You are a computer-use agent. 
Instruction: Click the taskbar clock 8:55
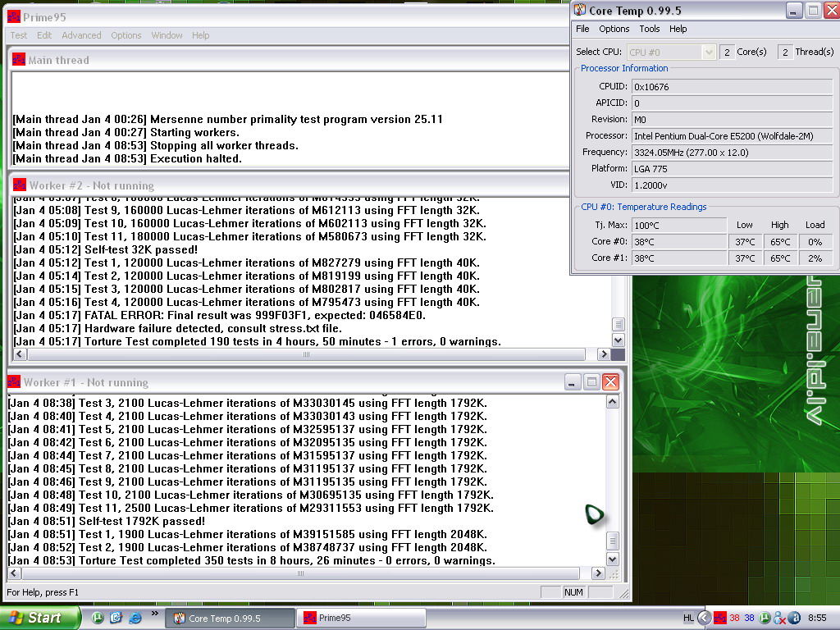pos(817,619)
